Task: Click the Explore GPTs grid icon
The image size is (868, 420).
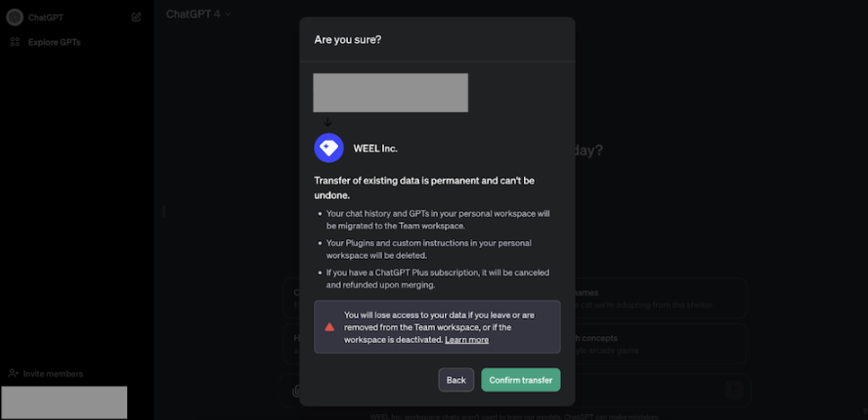Action: click(15, 42)
